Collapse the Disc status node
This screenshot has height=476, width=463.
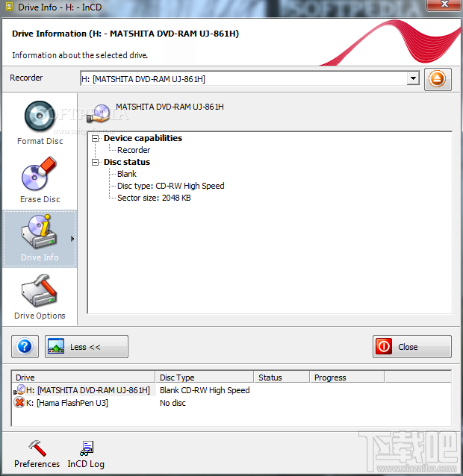pos(96,163)
